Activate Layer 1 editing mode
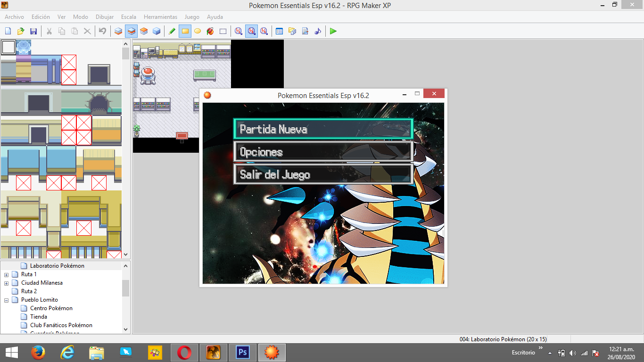Image resolution: width=644 pixels, height=362 pixels. pyautogui.click(x=118, y=31)
